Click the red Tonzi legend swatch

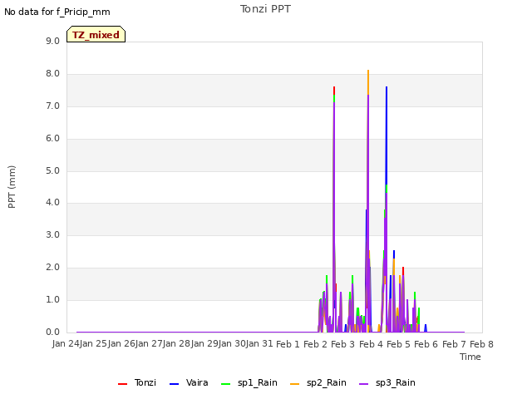(122, 384)
